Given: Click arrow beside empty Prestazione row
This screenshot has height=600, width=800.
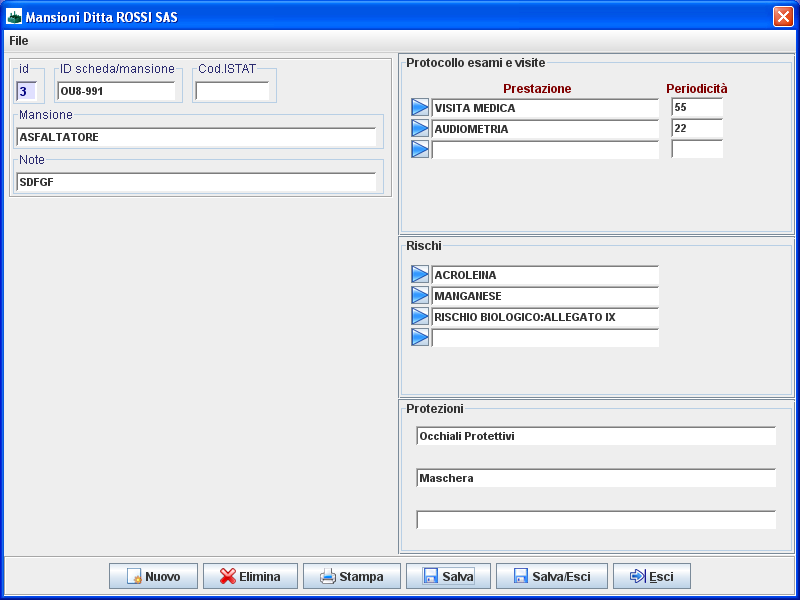Looking at the screenshot, I should tap(420, 150).
